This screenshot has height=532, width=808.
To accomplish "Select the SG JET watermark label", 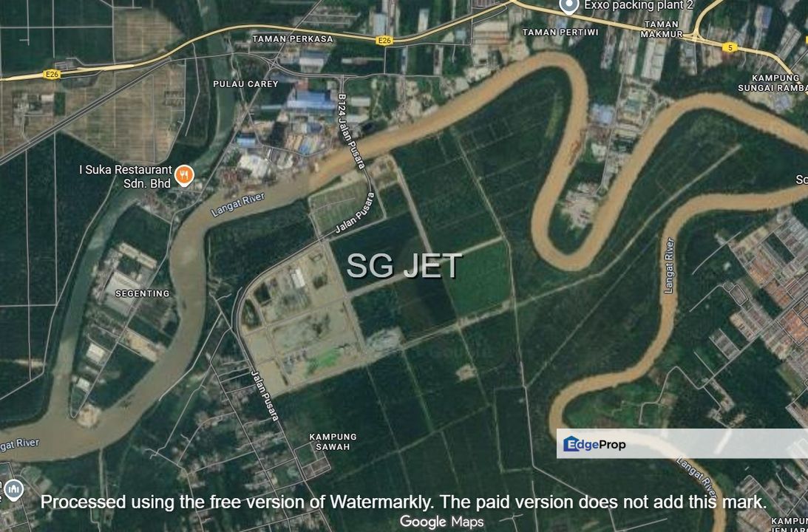I will coord(404,266).
